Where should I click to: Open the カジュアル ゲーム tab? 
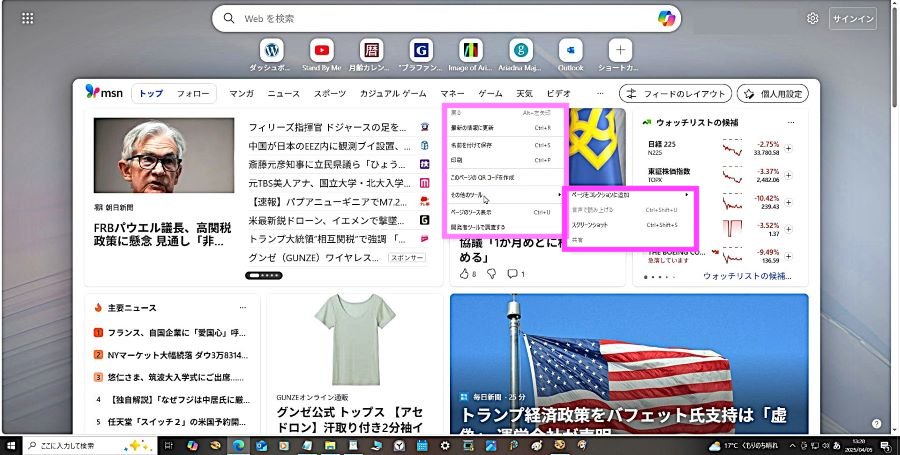pos(393,94)
